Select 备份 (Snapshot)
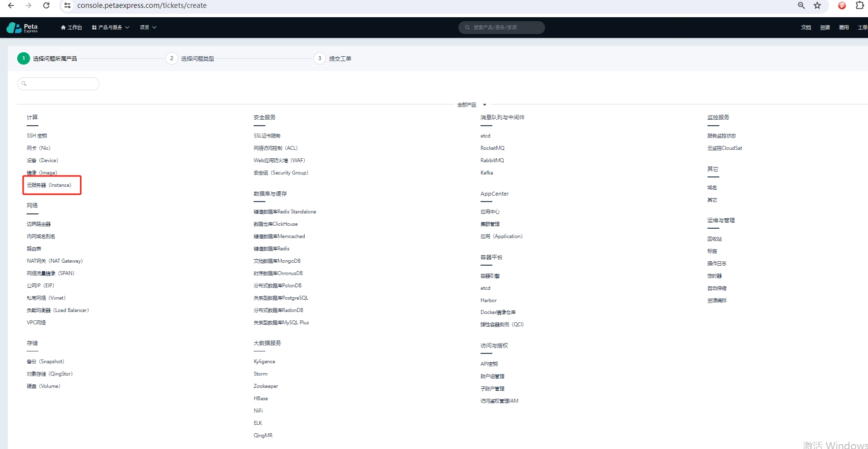 point(45,361)
